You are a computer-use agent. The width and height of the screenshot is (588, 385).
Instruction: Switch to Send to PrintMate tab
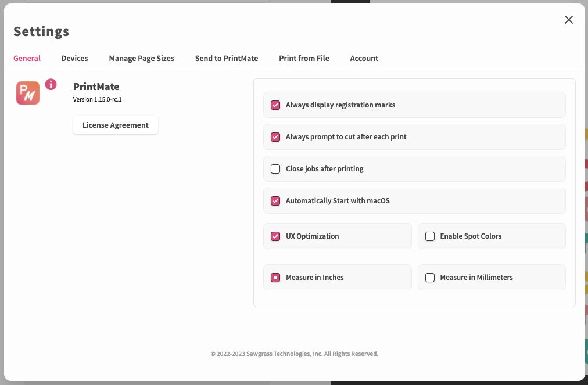(227, 59)
